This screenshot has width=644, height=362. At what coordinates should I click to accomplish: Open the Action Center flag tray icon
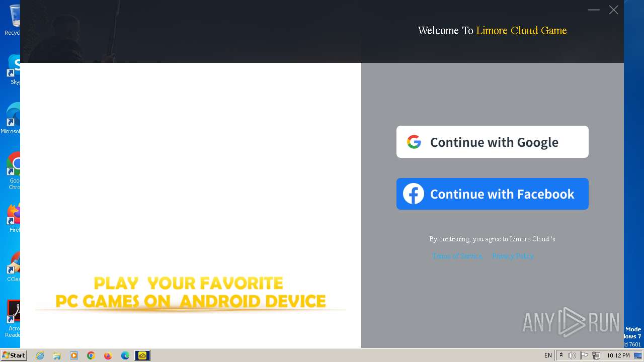point(584,355)
